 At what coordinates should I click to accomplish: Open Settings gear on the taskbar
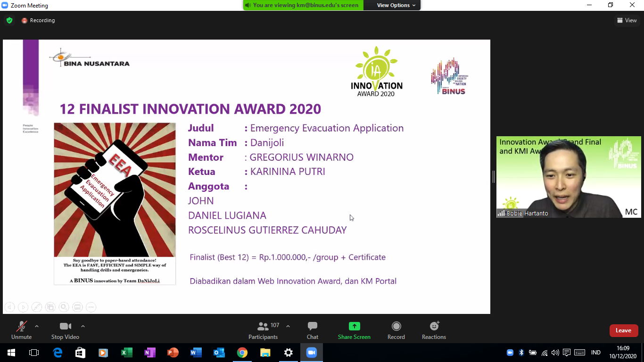point(289,353)
